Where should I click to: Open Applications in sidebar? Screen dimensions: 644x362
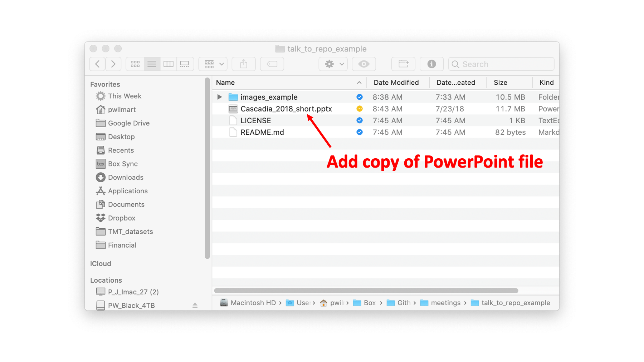point(122,191)
